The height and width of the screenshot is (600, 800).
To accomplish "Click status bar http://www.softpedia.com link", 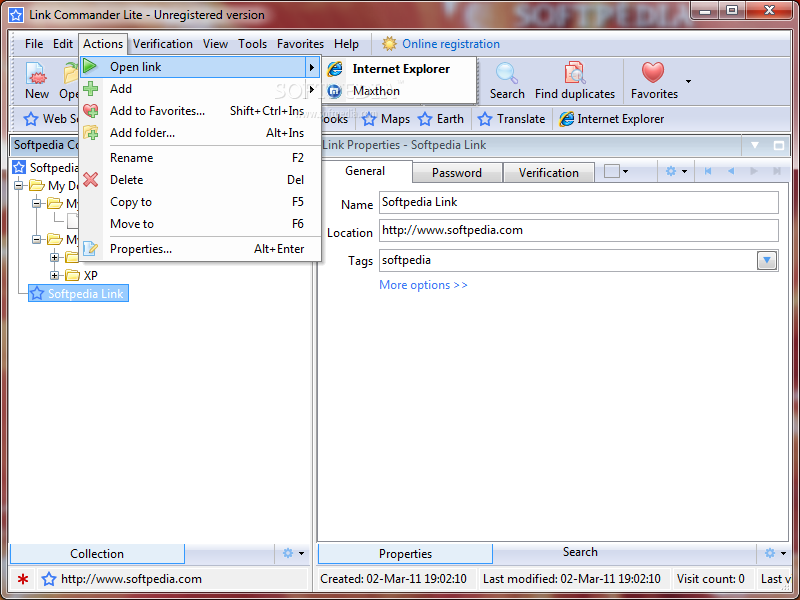I will pyautogui.click(x=131, y=579).
